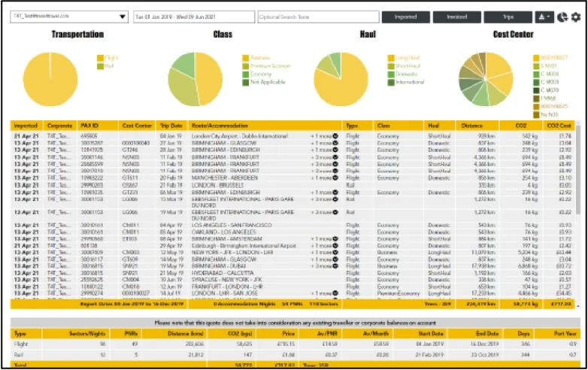Click the Sectors/Nights header in summary table
588x370 pixels.
[x=74, y=333]
